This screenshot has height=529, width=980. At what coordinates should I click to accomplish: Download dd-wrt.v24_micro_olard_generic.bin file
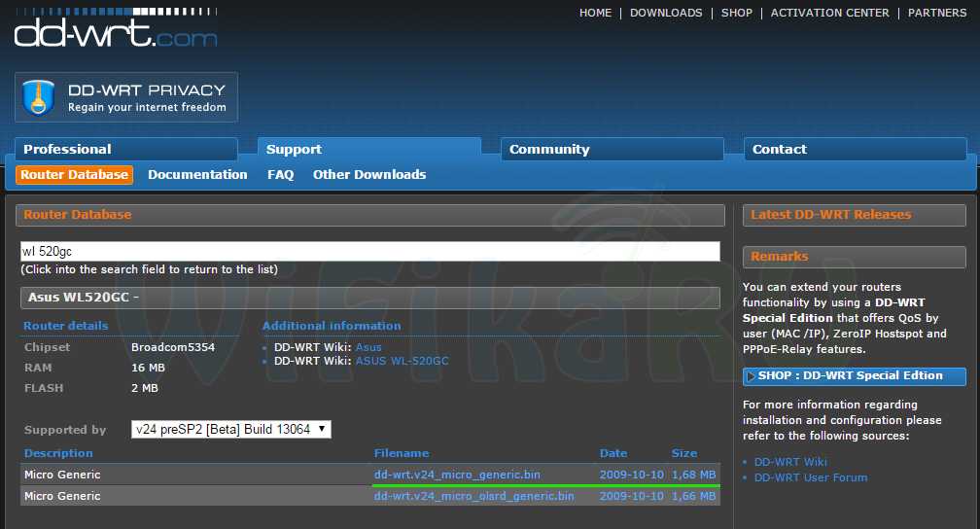[x=473, y=496]
